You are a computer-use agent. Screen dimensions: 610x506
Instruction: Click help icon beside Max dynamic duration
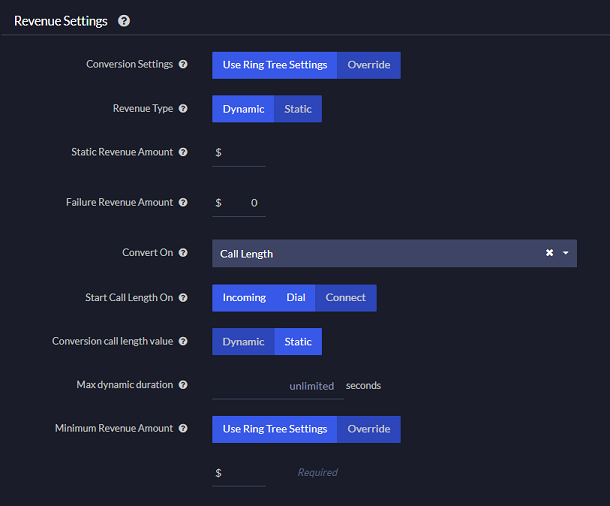(183, 385)
